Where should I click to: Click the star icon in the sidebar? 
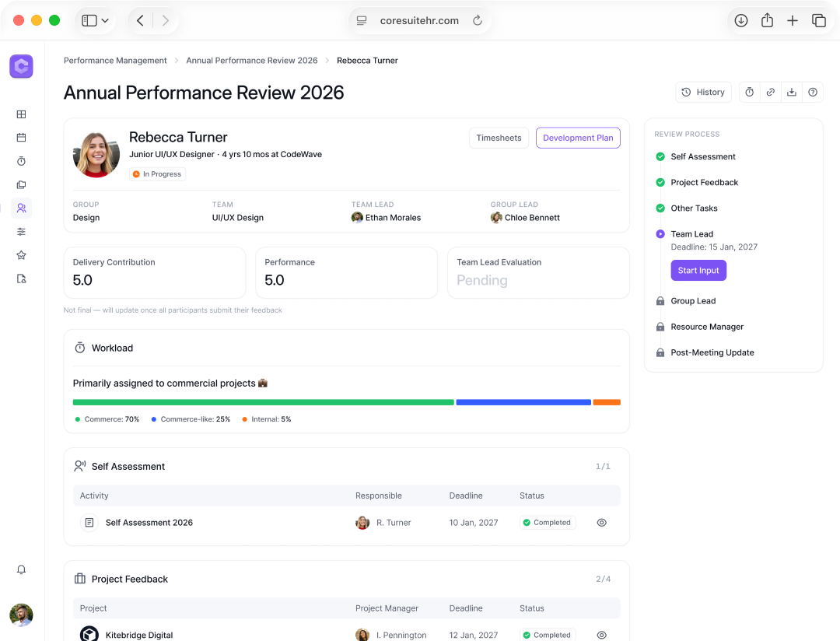(21, 255)
